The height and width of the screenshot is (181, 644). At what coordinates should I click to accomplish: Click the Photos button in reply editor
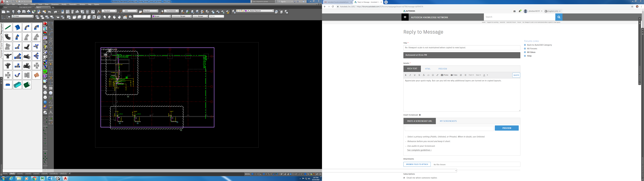445,75
